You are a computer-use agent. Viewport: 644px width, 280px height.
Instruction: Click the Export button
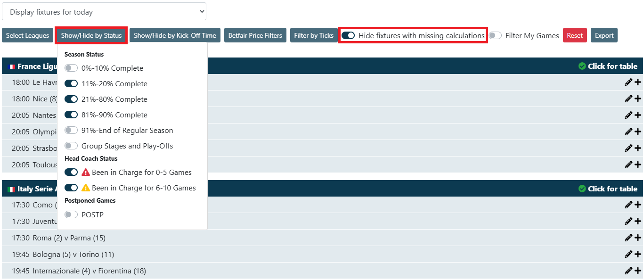(604, 36)
